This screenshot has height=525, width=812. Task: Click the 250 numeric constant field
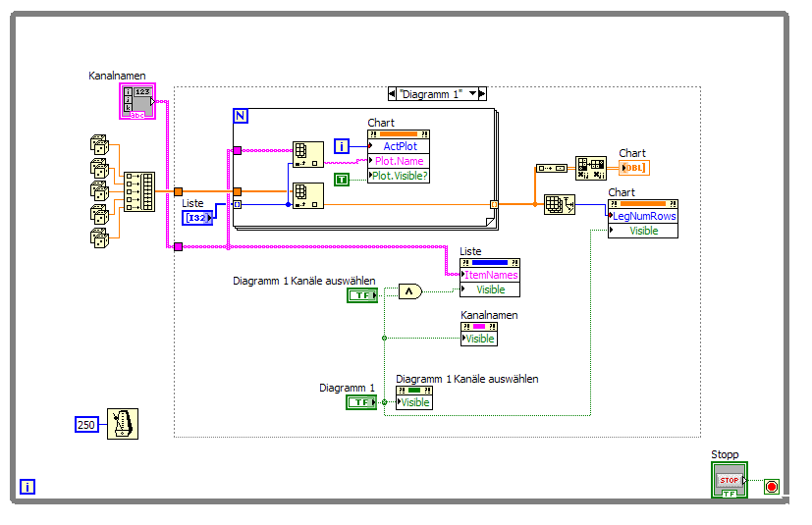pyautogui.click(x=86, y=425)
